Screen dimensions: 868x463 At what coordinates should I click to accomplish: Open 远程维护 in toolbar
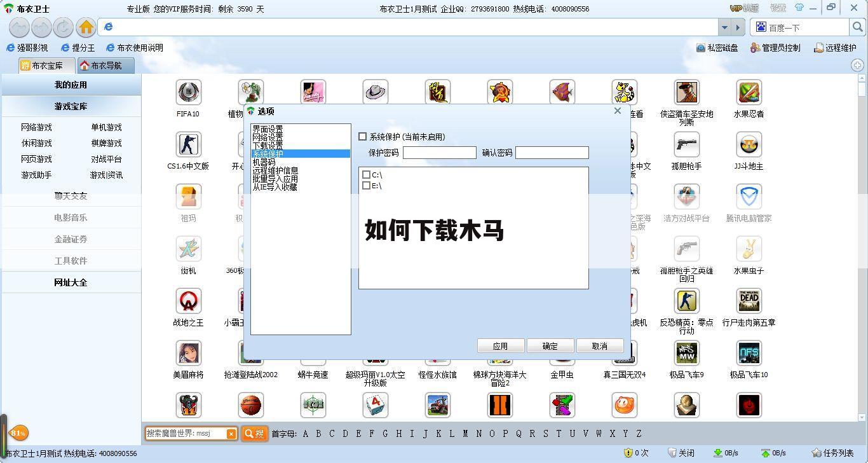pyautogui.click(x=835, y=48)
